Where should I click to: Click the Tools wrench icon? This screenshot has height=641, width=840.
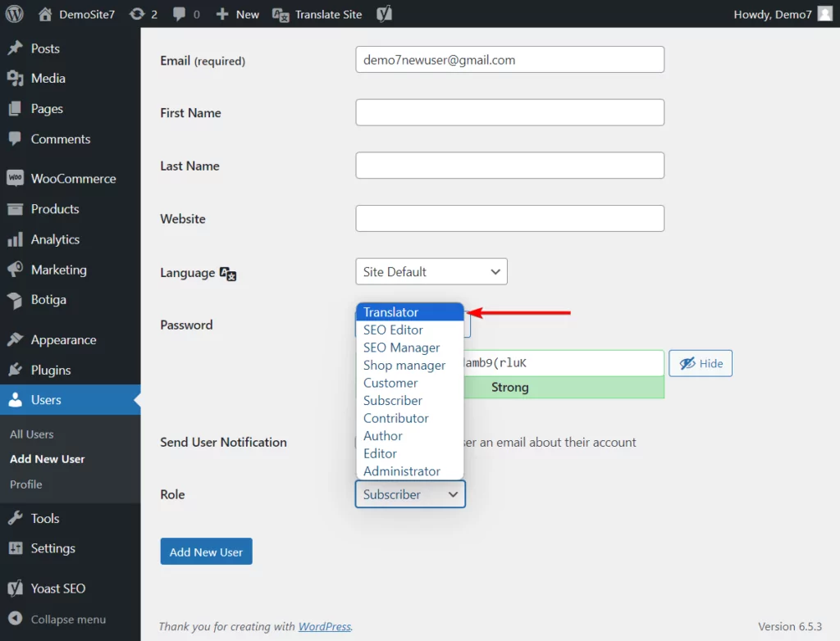tap(15, 518)
